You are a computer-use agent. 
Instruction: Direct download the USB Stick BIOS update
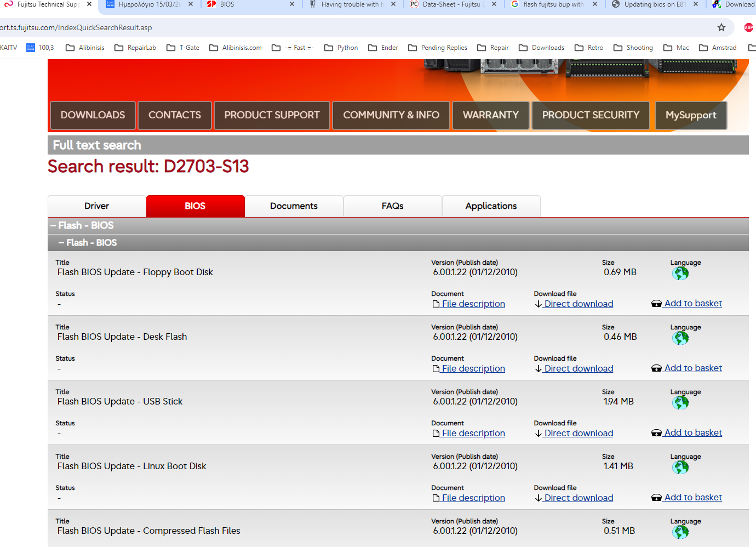pyautogui.click(x=574, y=433)
